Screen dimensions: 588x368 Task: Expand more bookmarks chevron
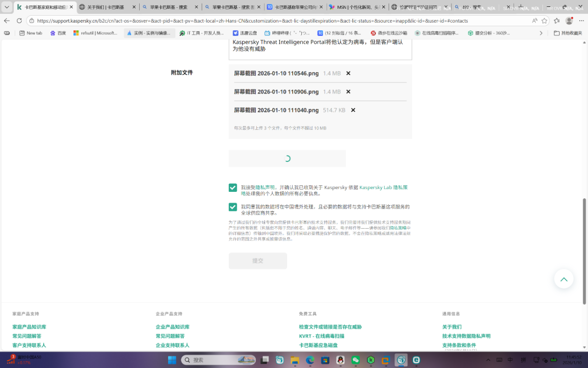coord(541,33)
